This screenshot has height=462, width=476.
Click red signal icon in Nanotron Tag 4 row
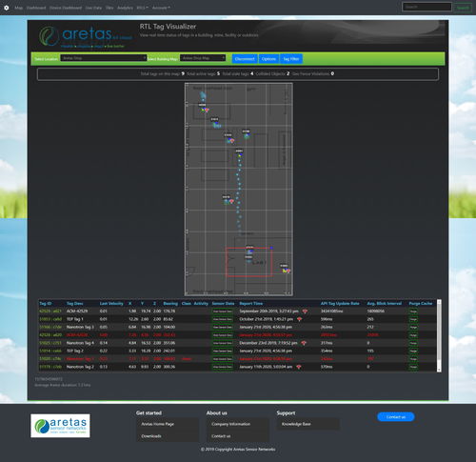304,343
